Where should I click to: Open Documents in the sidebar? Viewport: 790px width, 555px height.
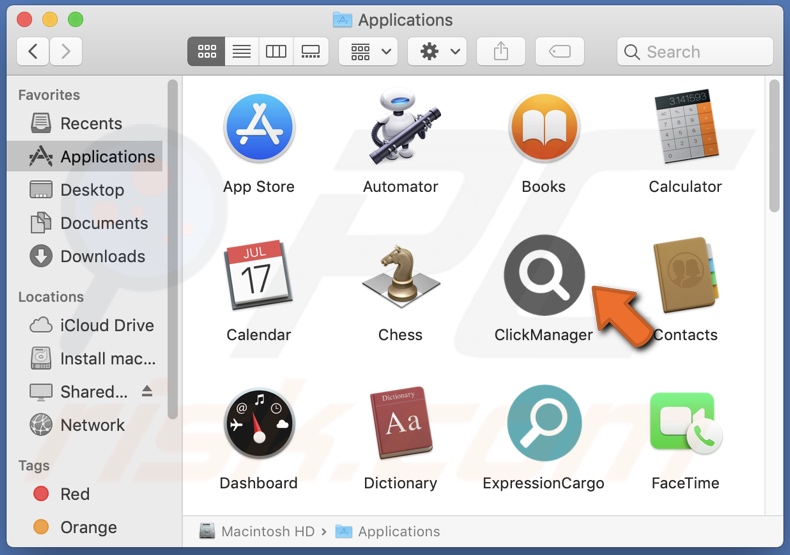click(85, 223)
